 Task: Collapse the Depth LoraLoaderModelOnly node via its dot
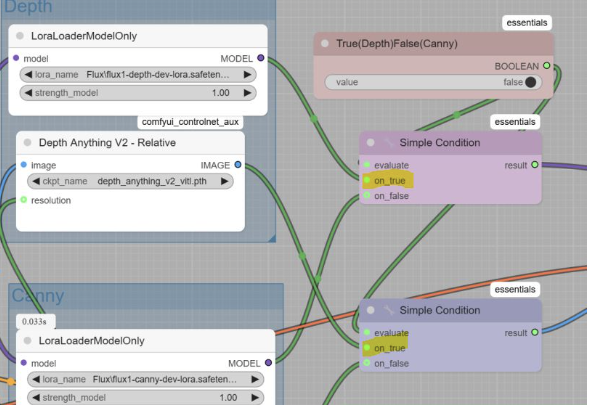[20, 36]
